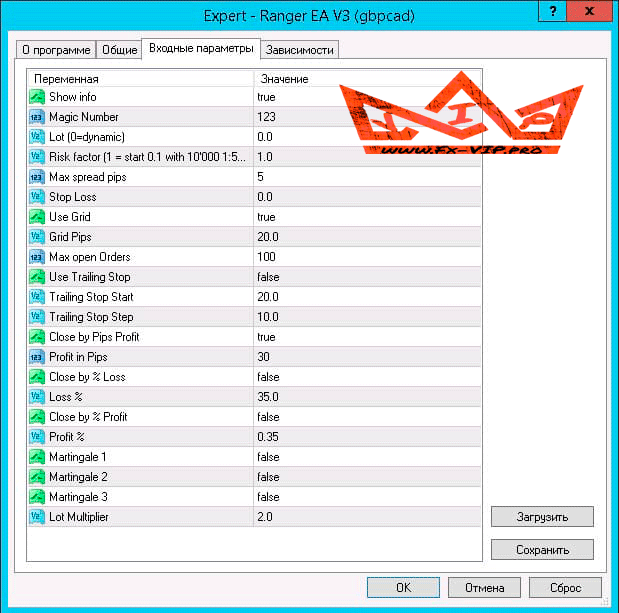Select the Close by Pips Profit true value
This screenshot has width=619, height=613.
pos(266,337)
